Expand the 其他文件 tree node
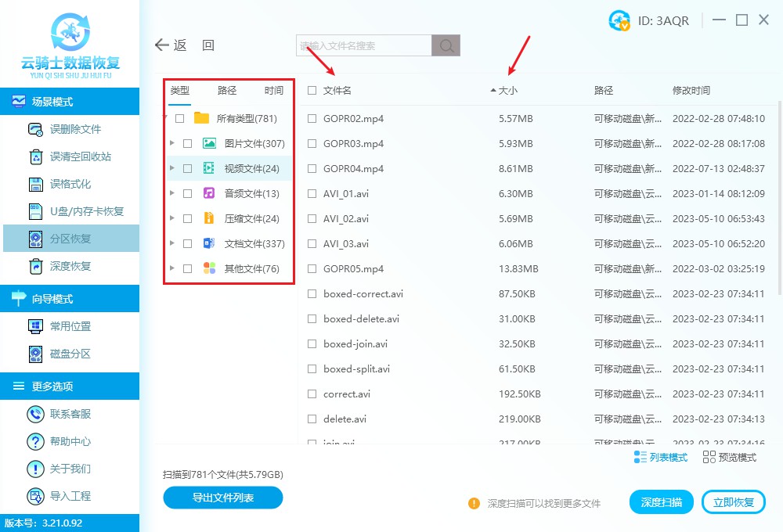The height and width of the screenshot is (532, 783). [172, 268]
